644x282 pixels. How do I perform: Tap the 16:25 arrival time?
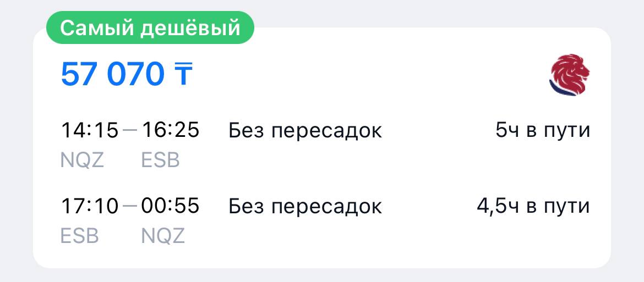(171, 131)
